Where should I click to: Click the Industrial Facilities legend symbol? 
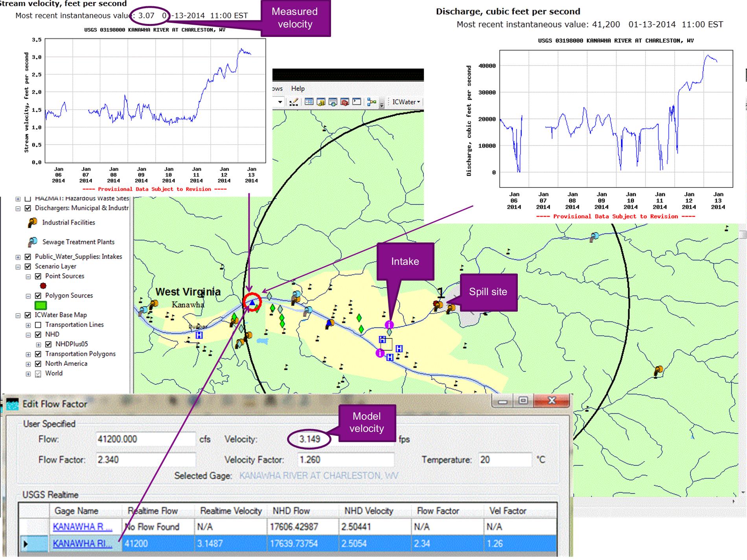[x=33, y=223]
